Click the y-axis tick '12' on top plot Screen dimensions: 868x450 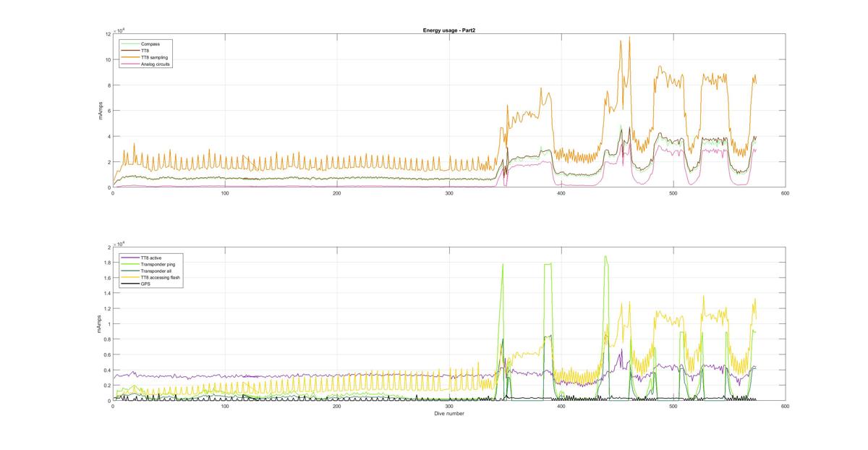tap(108, 34)
